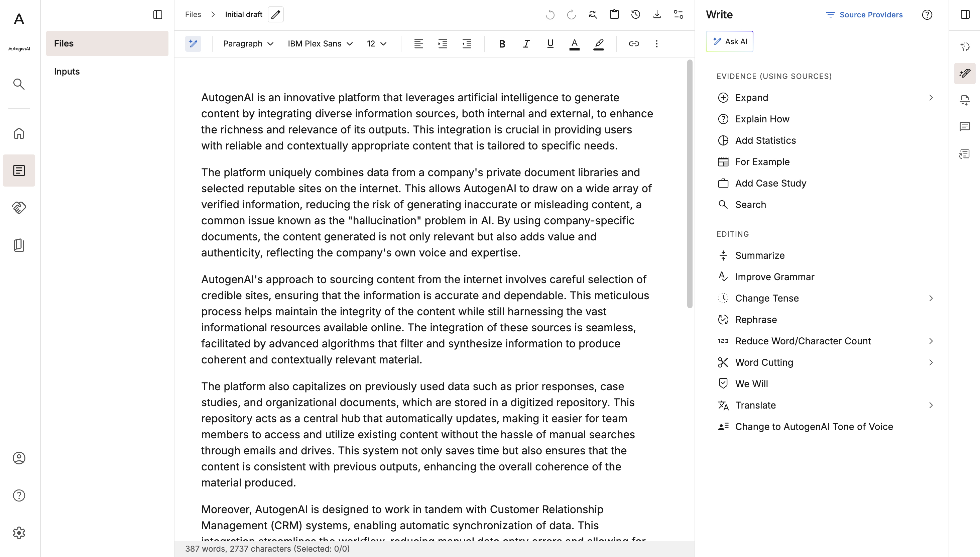Open the sliders settings icon in top toolbar
Viewport: 980px width, 557px height.
(678, 14)
